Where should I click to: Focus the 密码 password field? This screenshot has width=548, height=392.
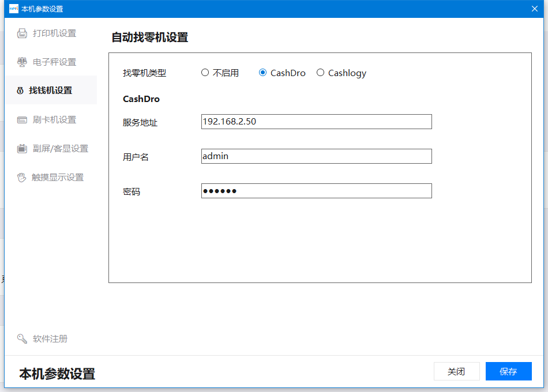click(316, 191)
